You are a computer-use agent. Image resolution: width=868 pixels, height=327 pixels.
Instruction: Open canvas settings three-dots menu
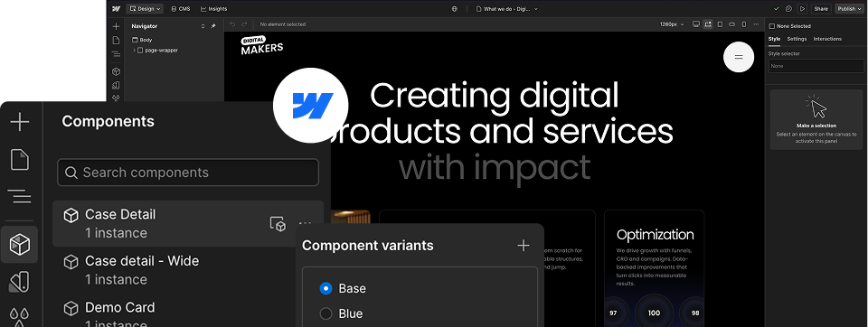click(x=756, y=24)
